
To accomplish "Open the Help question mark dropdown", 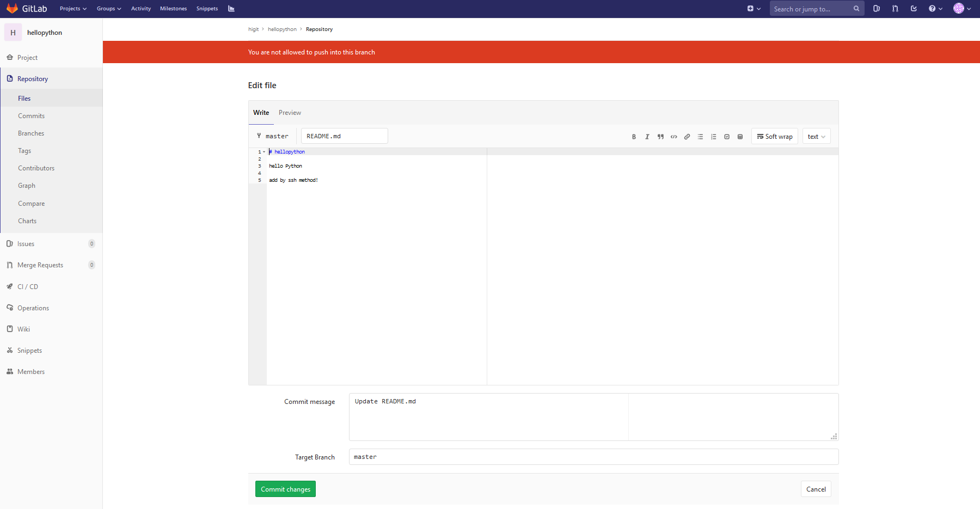I will 935,9.
